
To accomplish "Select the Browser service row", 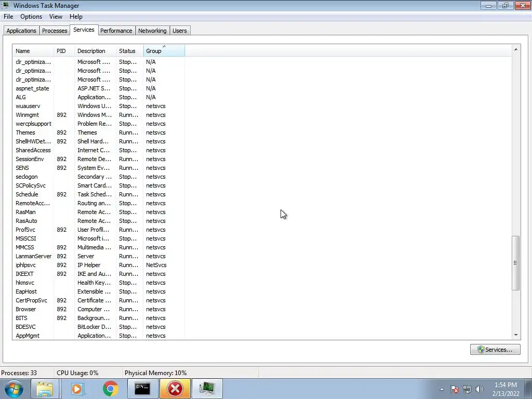I will click(x=98, y=309).
